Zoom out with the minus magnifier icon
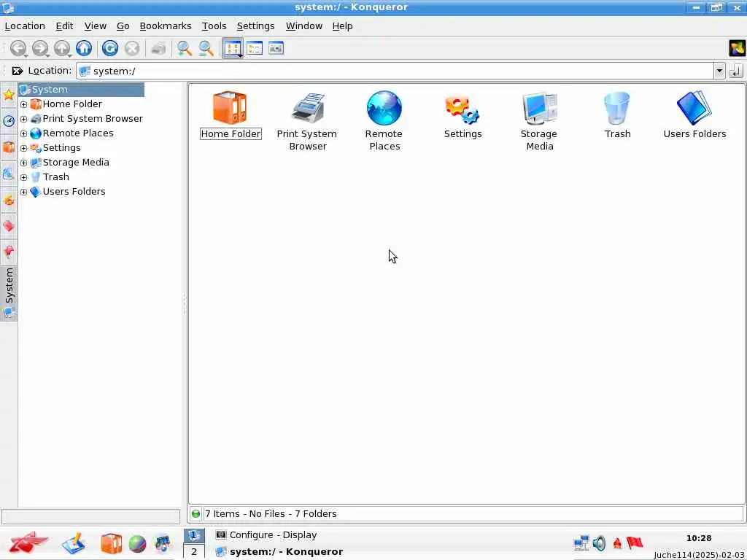The image size is (747, 560). point(206,48)
